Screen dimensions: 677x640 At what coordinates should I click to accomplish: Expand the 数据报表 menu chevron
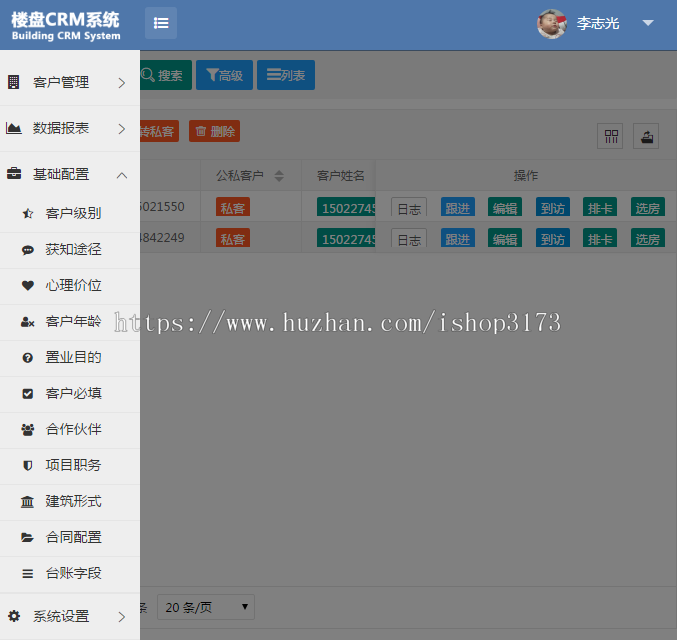pyautogui.click(x=122, y=129)
